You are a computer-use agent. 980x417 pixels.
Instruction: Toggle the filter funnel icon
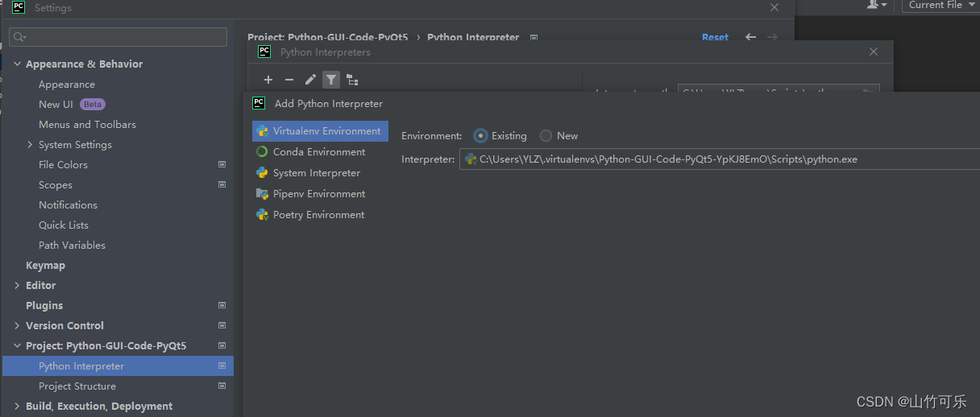[331, 79]
